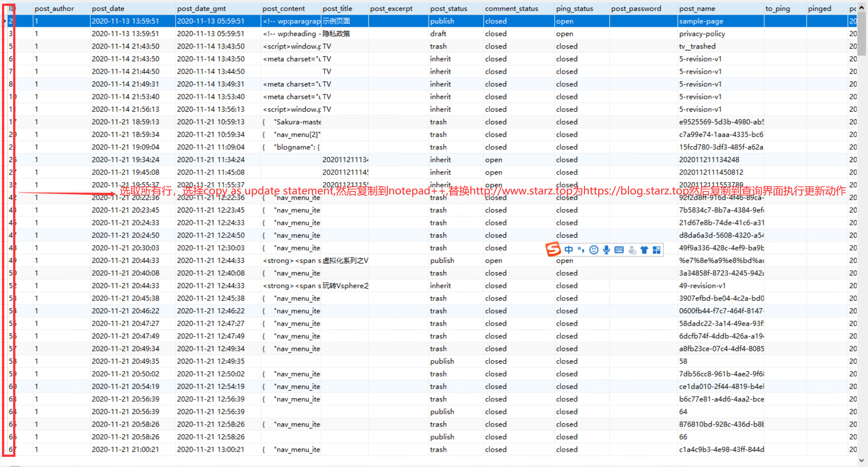
Task: Click post_name '3907efbd-be04-4c2a-bd0' cell
Action: [721, 298]
